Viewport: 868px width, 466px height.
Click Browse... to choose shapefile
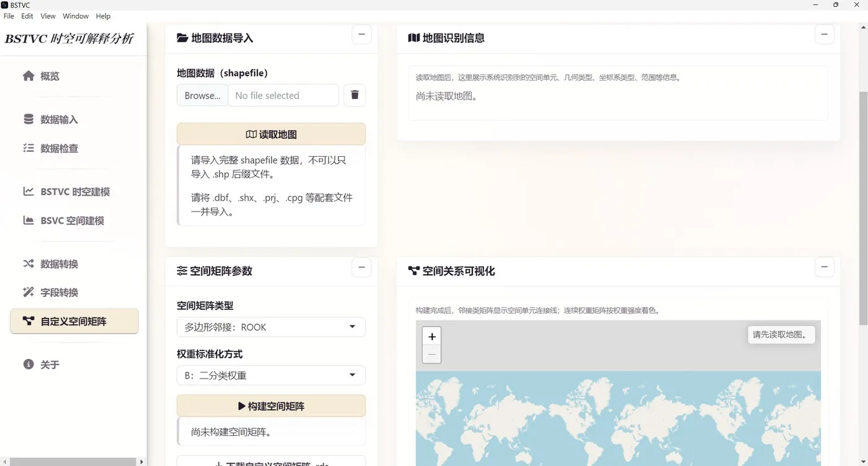click(x=202, y=95)
